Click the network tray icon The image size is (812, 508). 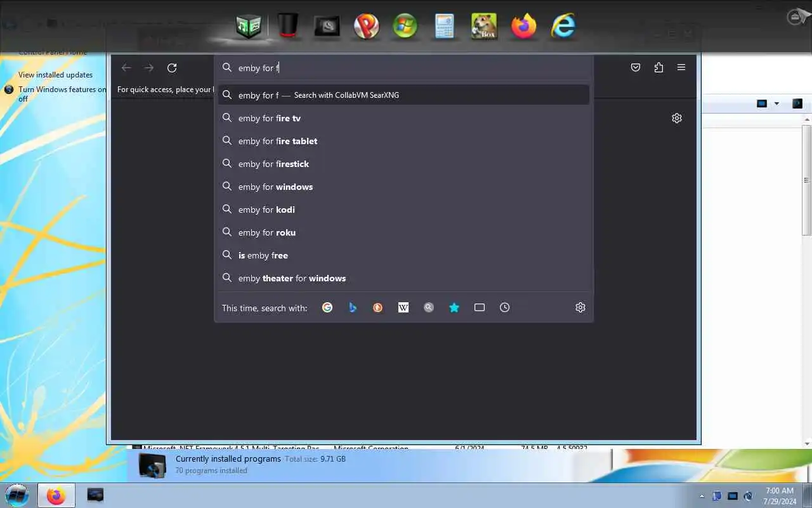point(733,496)
